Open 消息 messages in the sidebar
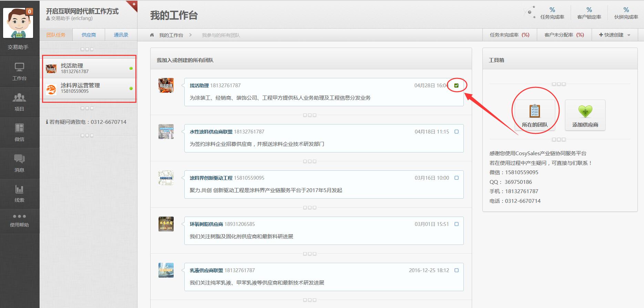 [x=19, y=163]
